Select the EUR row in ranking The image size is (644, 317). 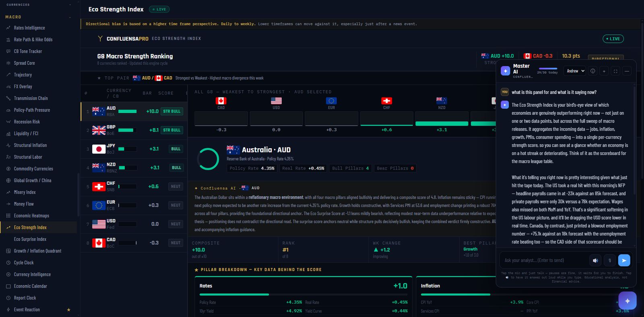click(x=134, y=205)
